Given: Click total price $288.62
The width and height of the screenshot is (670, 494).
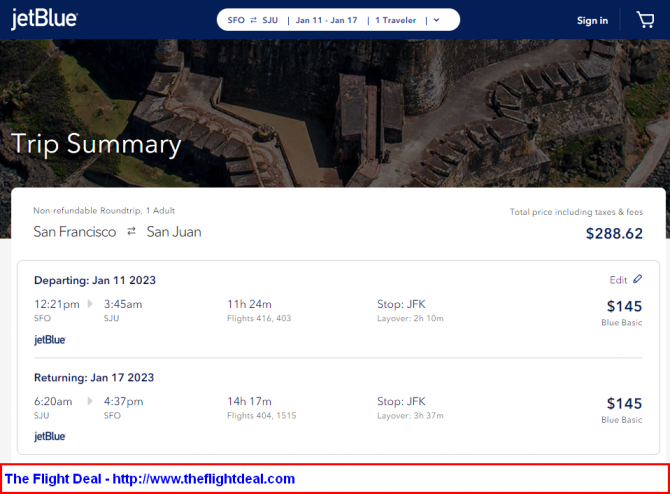Looking at the screenshot, I should (614, 233).
